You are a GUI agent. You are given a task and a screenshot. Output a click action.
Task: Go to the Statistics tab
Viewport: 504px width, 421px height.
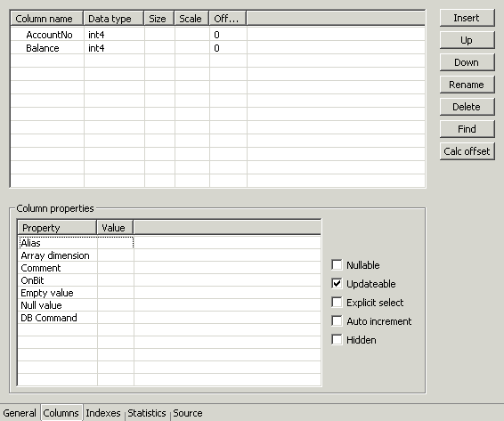click(147, 413)
